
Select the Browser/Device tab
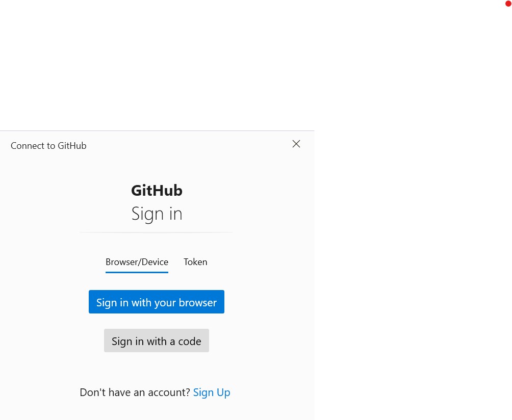[x=137, y=261]
